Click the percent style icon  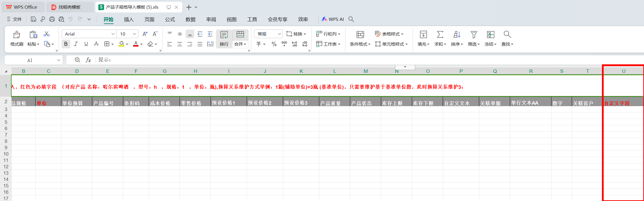coord(274,44)
